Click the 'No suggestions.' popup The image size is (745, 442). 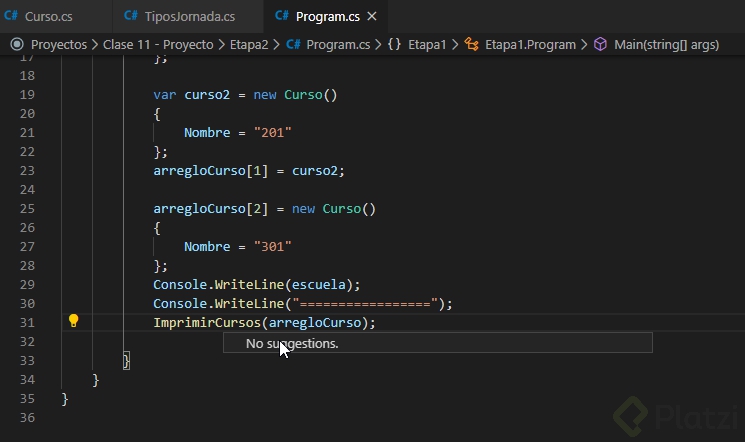click(x=438, y=343)
